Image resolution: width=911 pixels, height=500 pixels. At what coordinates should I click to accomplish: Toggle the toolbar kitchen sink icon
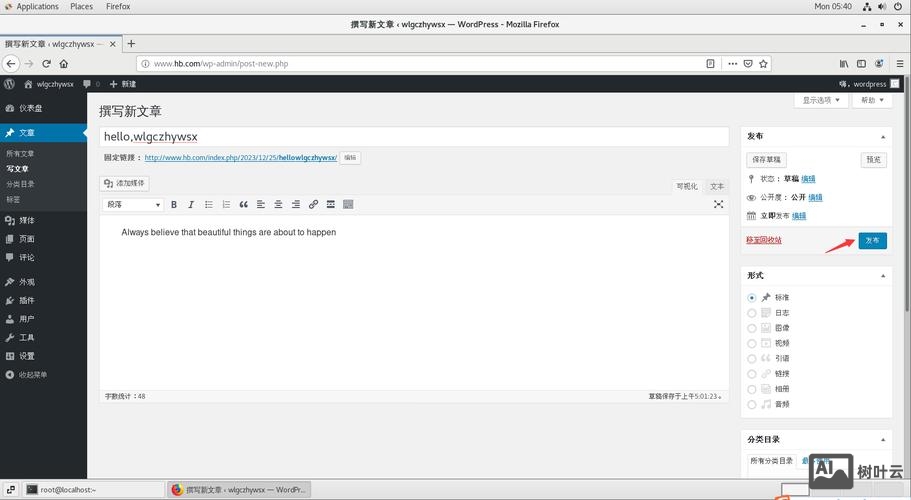click(x=348, y=204)
